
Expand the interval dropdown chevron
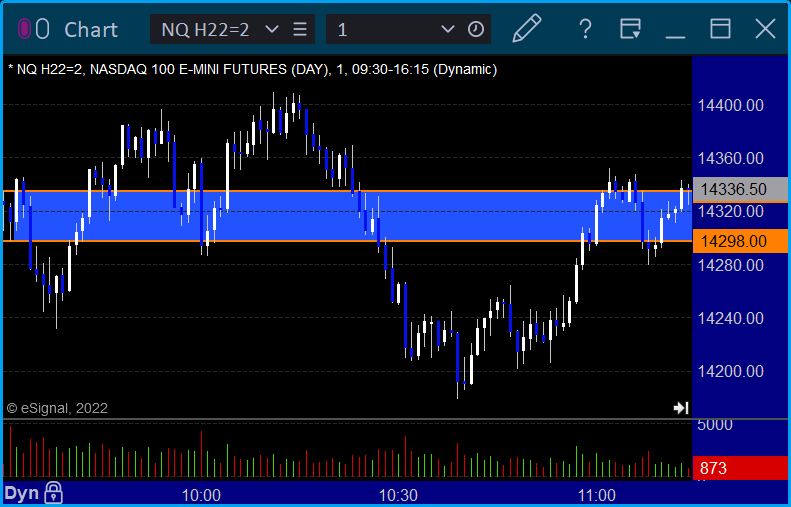[x=447, y=29]
